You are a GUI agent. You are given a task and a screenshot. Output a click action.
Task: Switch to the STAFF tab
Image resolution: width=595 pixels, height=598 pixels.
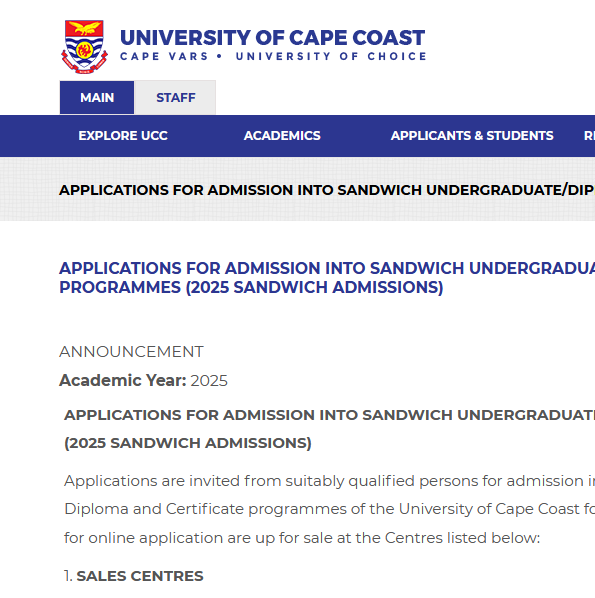pyautogui.click(x=175, y=98)
